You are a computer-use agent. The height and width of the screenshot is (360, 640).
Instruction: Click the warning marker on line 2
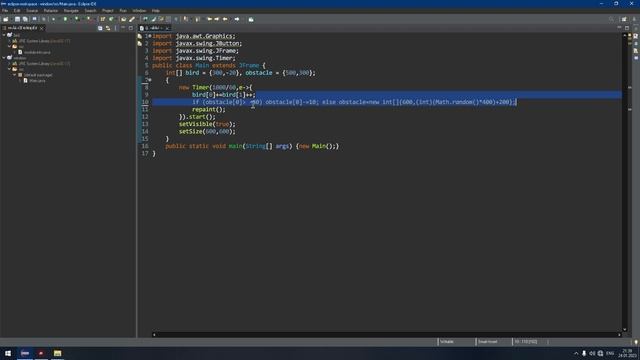(x=140, y=44)
